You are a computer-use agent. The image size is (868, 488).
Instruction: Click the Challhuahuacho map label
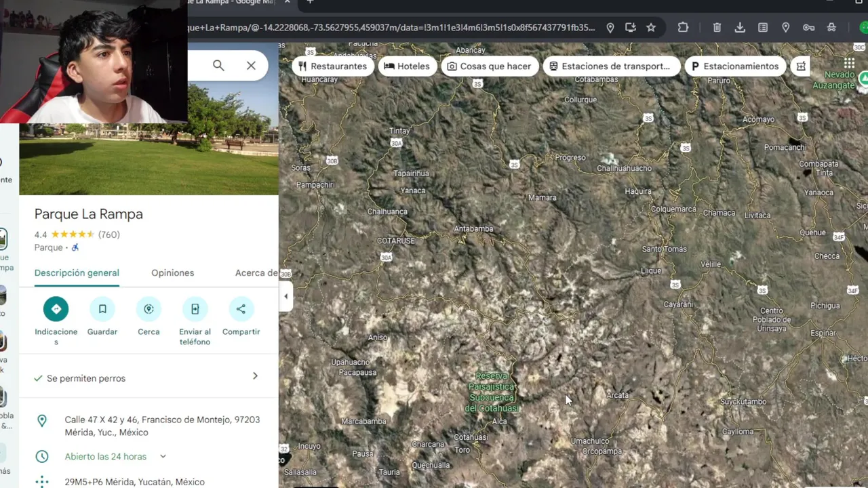[625, 168]
